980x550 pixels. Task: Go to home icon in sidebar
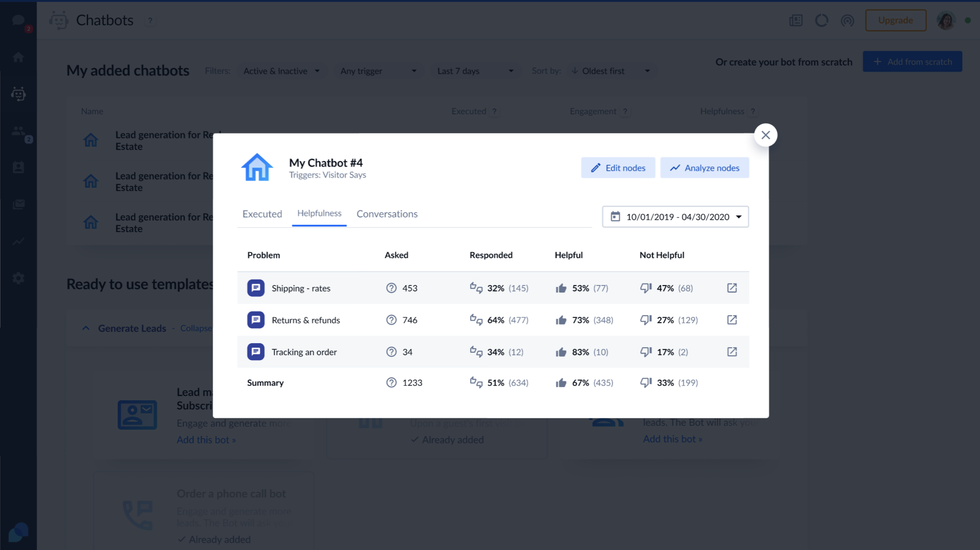(x=19, y=57)
